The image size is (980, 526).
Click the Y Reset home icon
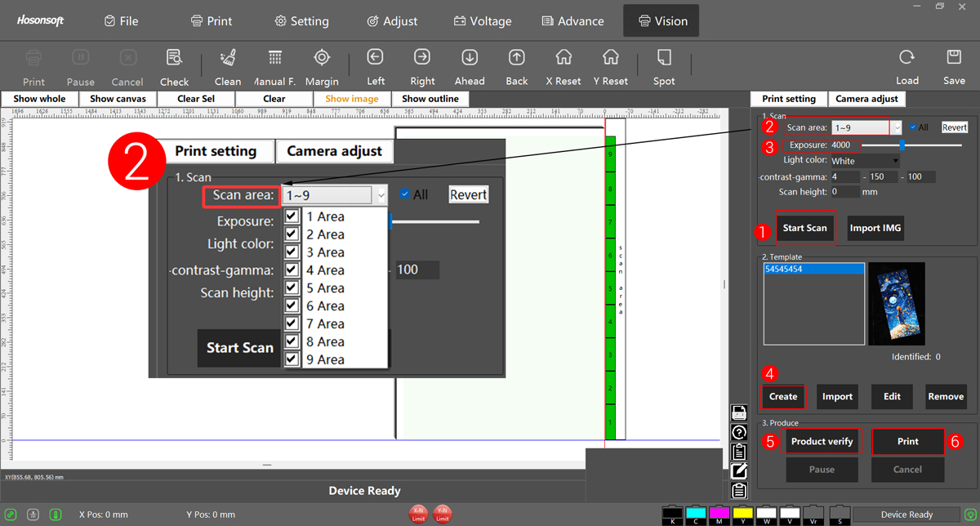pos(611,57)
